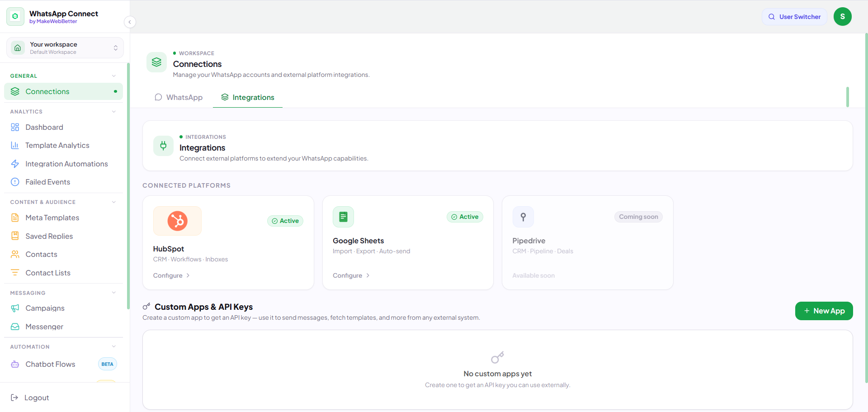Collapse the sidebar with the arrow button
Viewport: 868px width, 412px height.
pyautogui.click(x=130, y=22)
